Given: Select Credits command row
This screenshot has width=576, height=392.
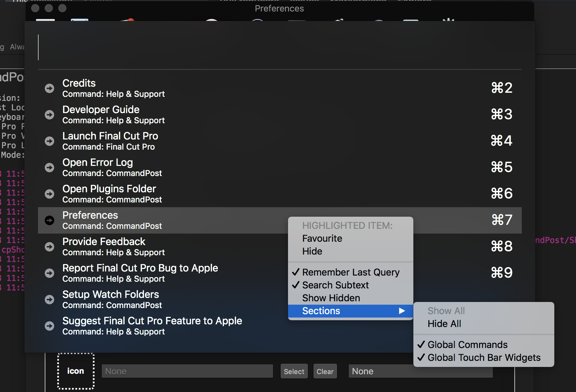Looking at the screenshot, I should click(280, 88).
